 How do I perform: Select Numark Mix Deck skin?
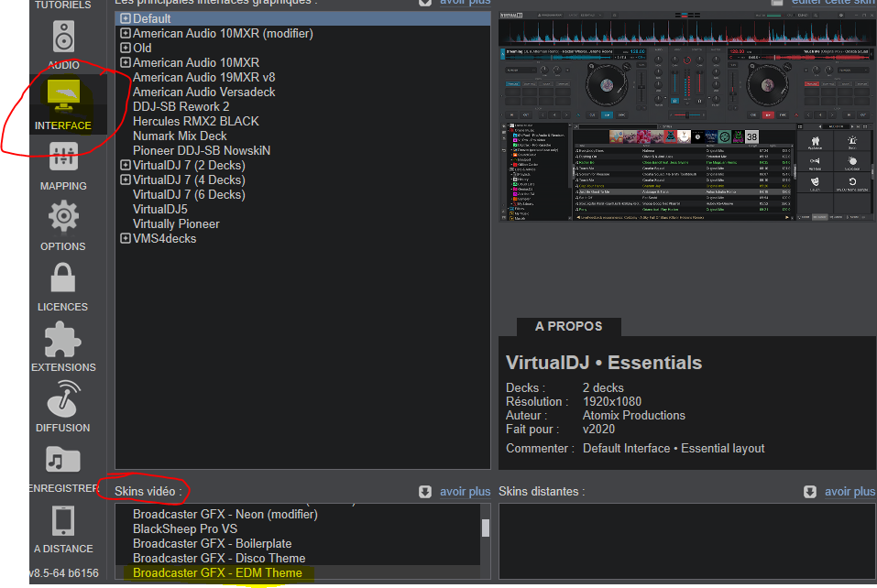180,136
